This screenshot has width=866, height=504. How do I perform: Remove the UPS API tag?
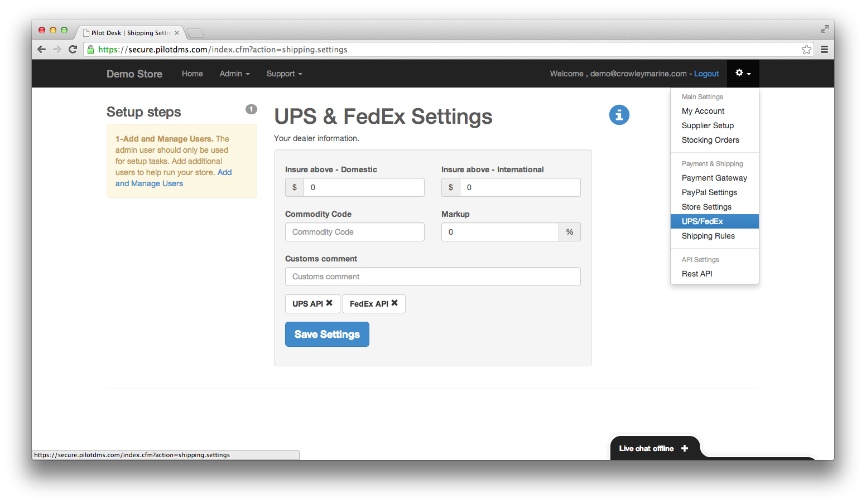[329, 303]
